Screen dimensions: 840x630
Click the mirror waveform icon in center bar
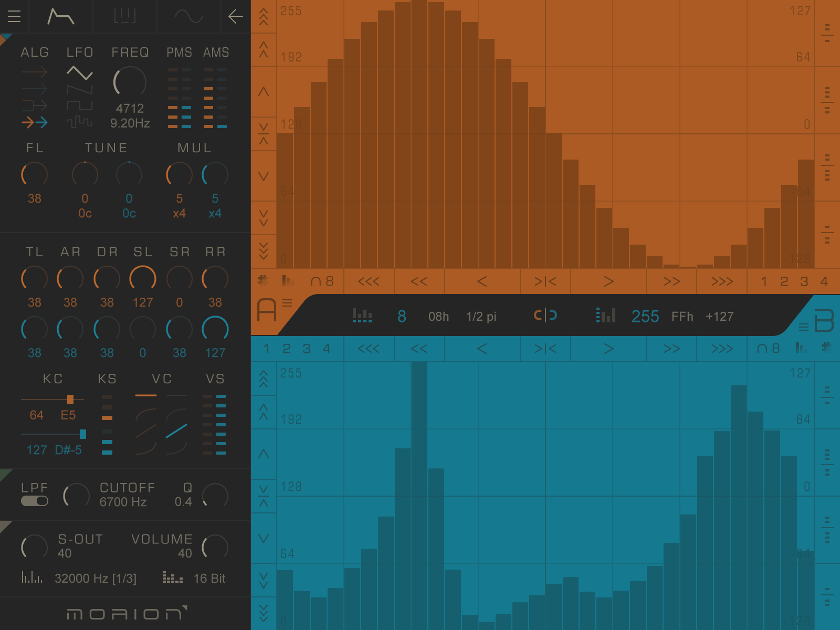545,316
